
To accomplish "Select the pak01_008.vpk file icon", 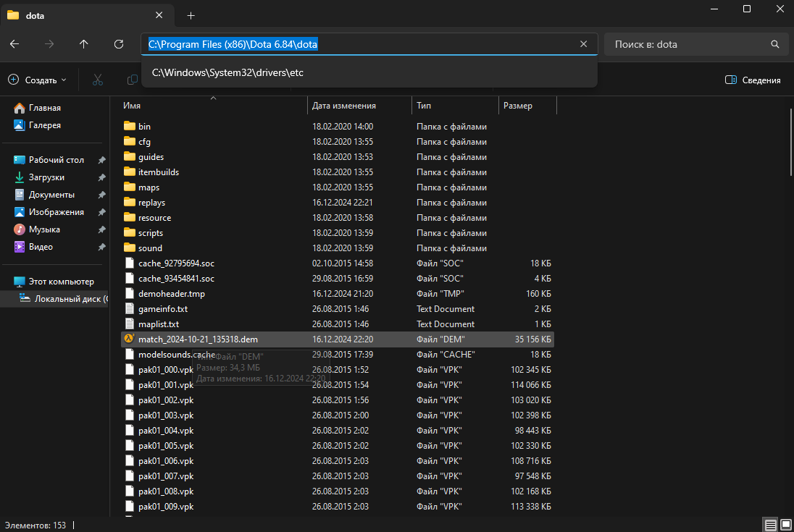I will (130, 491).
